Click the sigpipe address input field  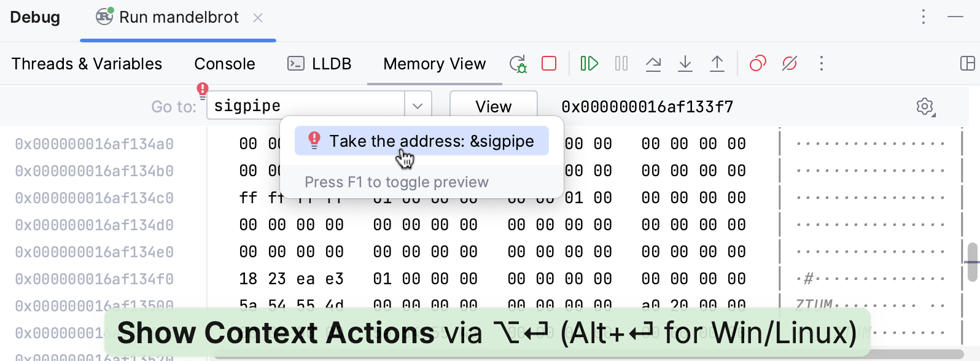coord(306,106)
